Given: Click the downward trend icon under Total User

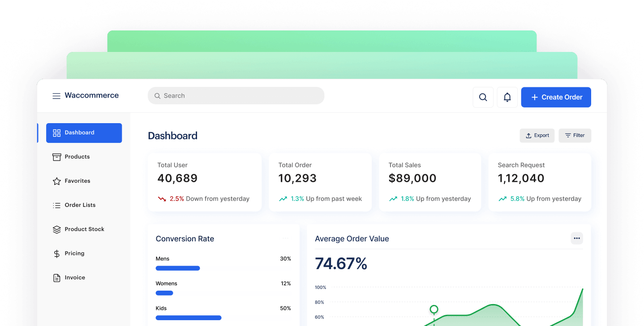Looking at the screenshot, I should (162, 199).
